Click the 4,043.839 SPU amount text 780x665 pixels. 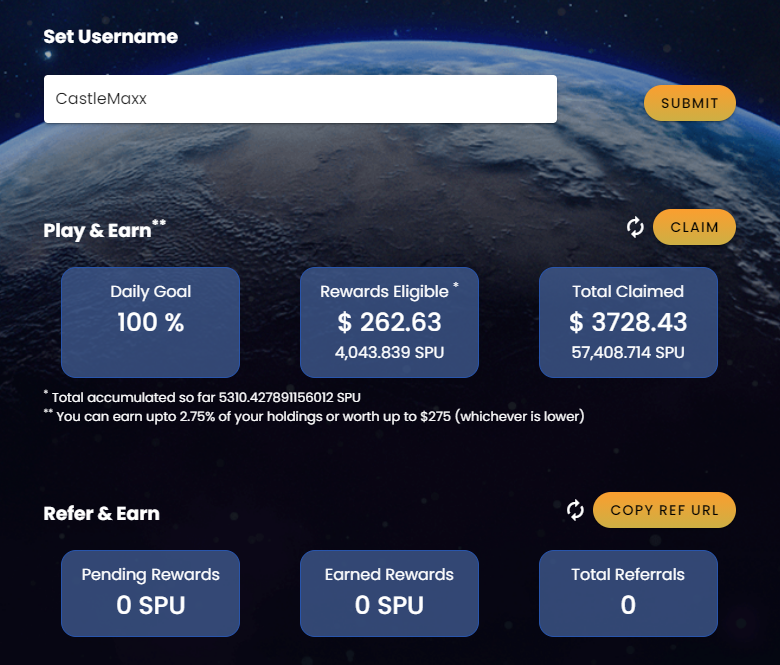390,352
